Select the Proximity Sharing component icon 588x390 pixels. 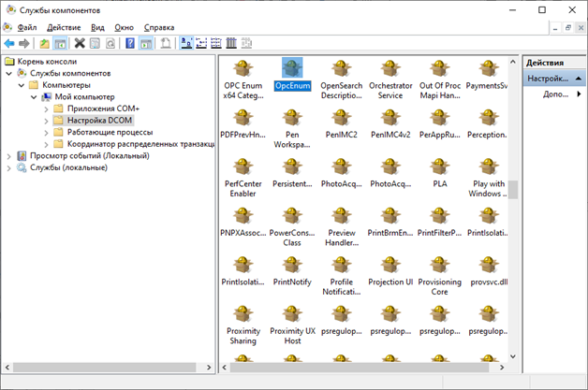(x=243, y=315)
